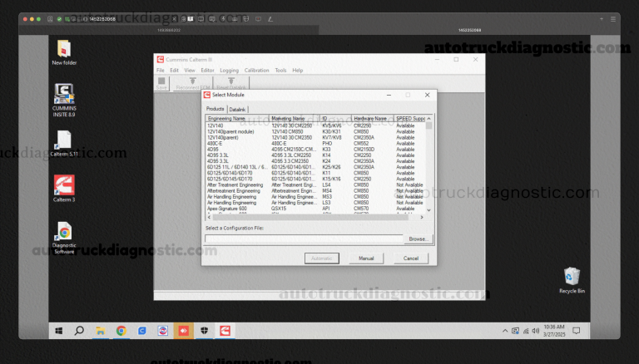This screenshot has height=364, width=639.
Task: Select Air Handling Engineering MS3 row
Action: pos(316,197)
